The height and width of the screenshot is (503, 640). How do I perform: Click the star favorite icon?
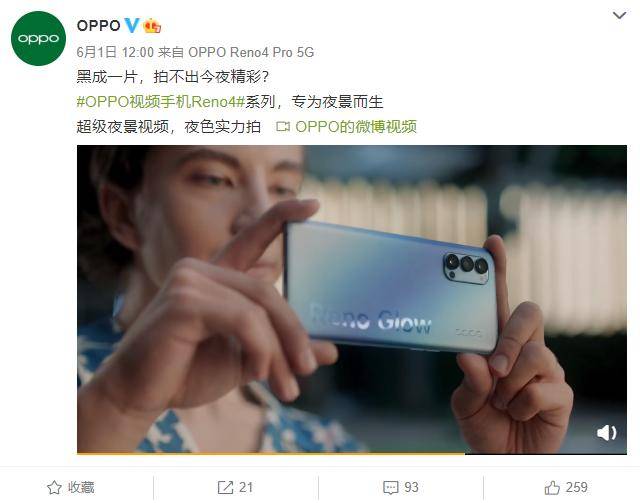pos(54,487)
